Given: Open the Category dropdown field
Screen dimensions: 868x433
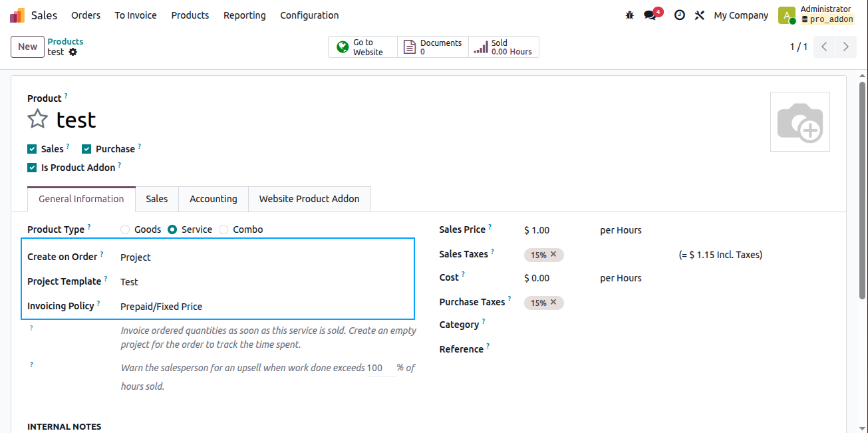Looking at the screenshot, I should point(677,325).
